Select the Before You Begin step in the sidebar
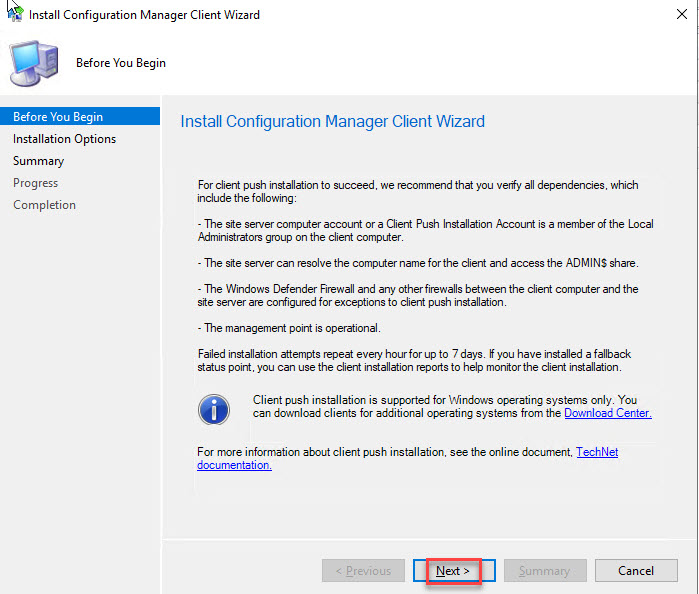Viewport: 699px width, 594px height. [58, 117]
